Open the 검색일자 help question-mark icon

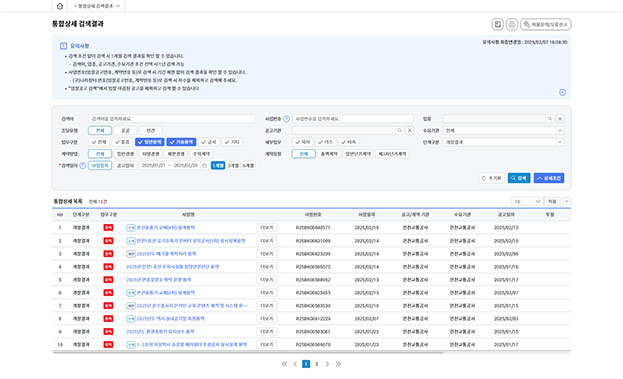[83, 166]
